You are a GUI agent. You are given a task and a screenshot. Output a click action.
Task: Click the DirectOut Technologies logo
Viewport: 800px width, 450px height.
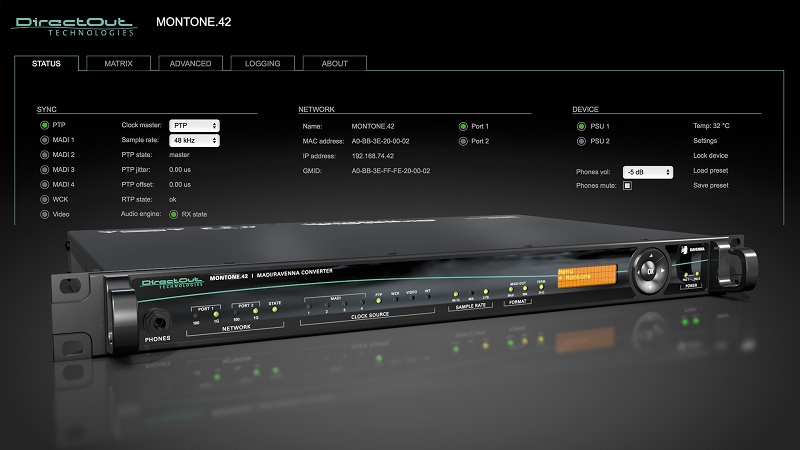point(74,27)
